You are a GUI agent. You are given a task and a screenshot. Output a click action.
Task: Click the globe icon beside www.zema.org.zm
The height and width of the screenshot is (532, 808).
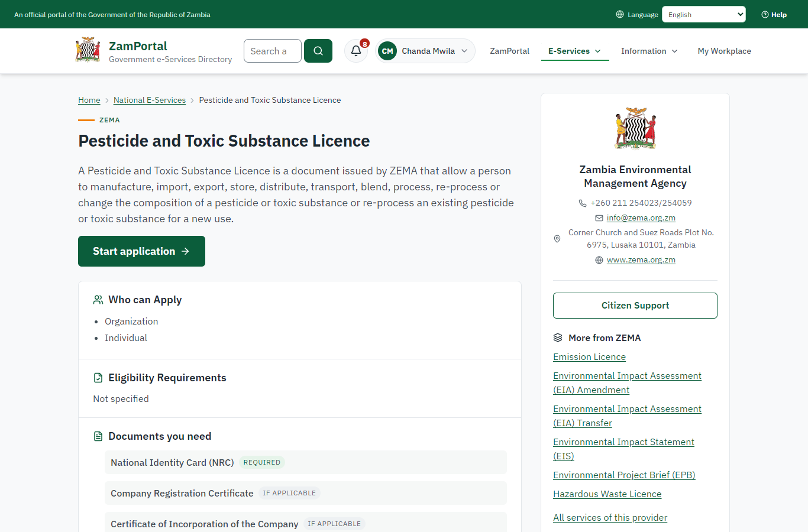tap(599, 260)
